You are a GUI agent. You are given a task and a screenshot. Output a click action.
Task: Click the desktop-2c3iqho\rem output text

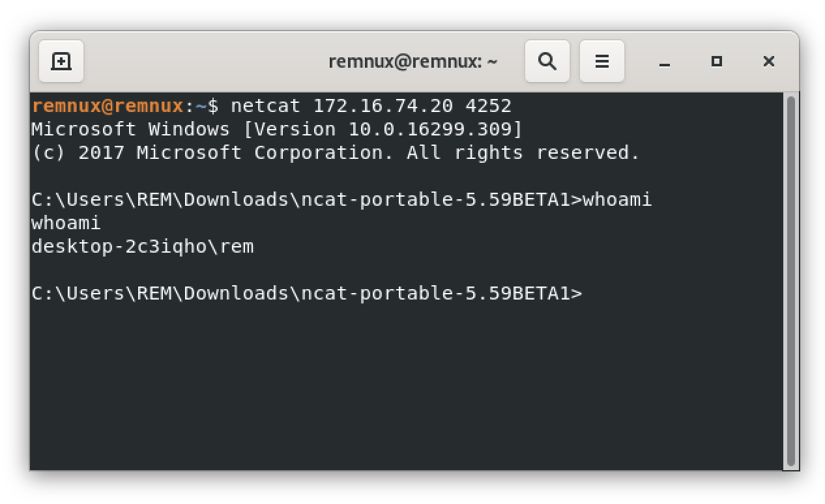[142, 246]
